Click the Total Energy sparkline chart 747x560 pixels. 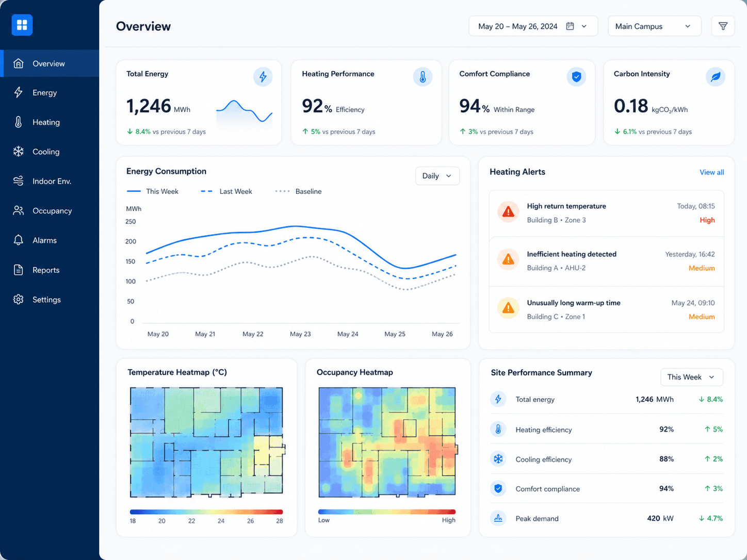pos(244,112)
